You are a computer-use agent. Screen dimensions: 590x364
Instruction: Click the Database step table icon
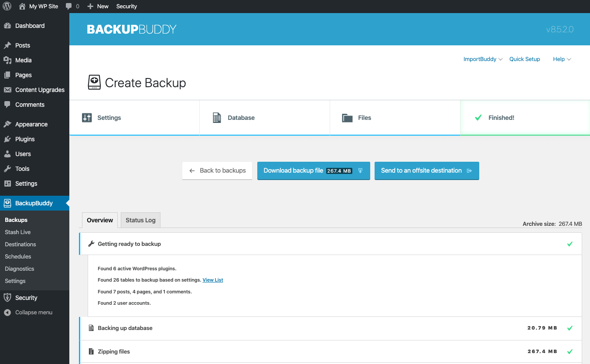click(x=217, y=118)
